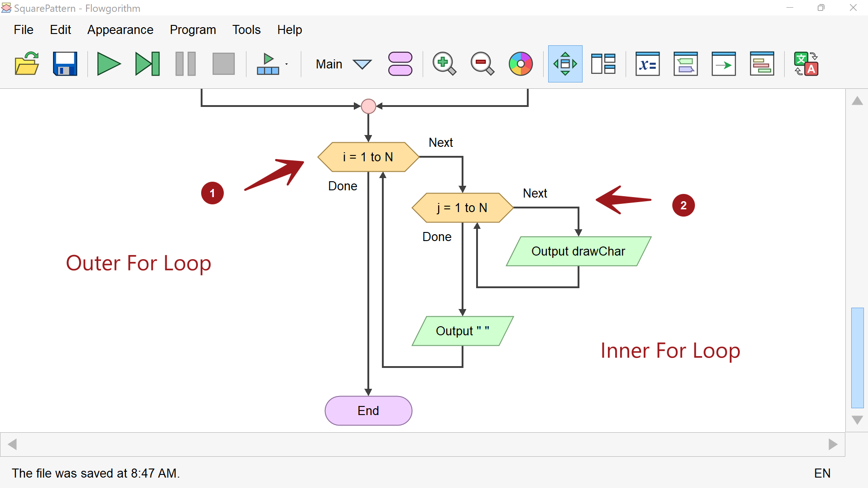Select the End terminal shape

coord(368,411)
